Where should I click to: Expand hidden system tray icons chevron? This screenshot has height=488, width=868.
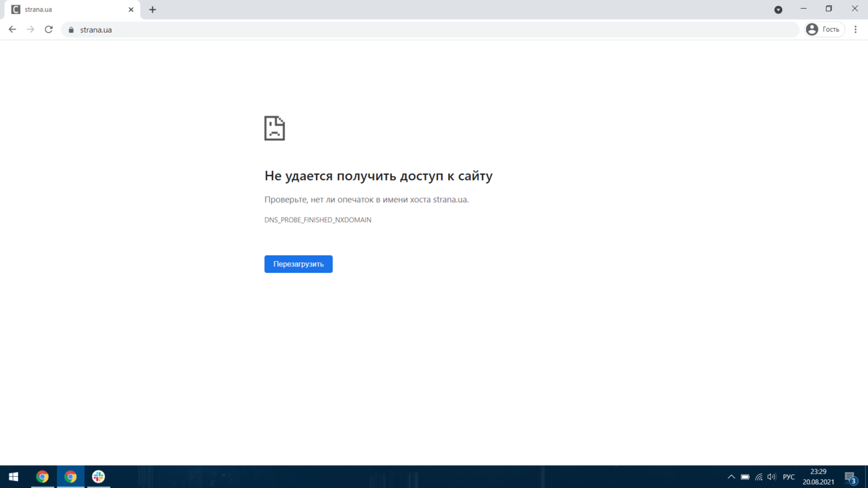tap(731, 477)
